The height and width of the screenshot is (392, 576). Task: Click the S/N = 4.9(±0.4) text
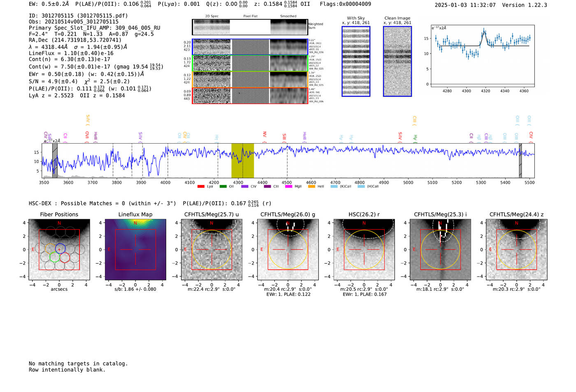pos(53,81)
